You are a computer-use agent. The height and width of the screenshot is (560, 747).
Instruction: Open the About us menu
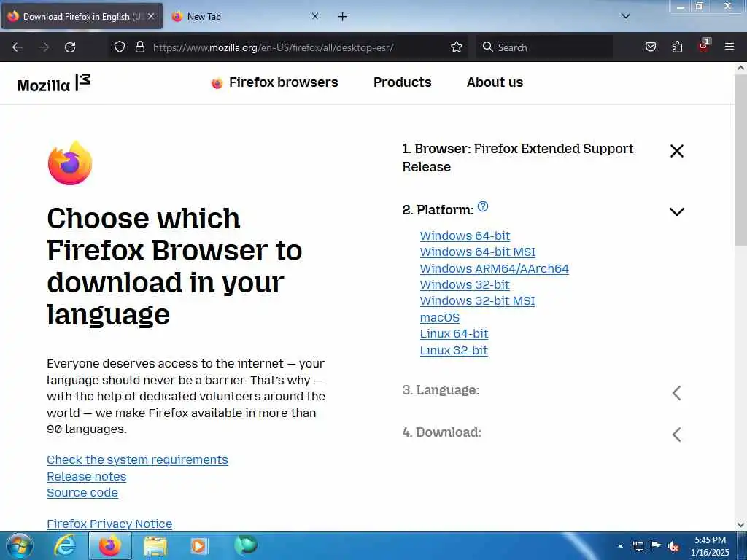[x=495, y=82]
